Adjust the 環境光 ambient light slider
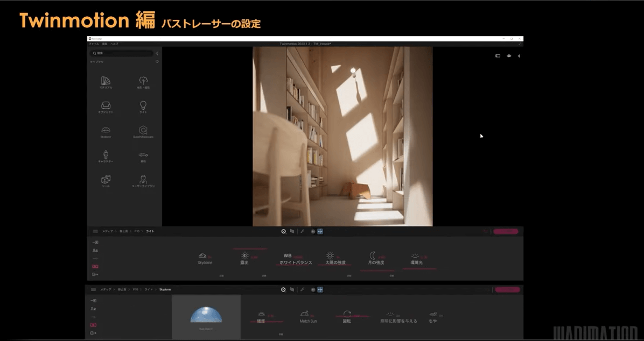The height and width of the screenshot is (341, 644). point(419,269)
